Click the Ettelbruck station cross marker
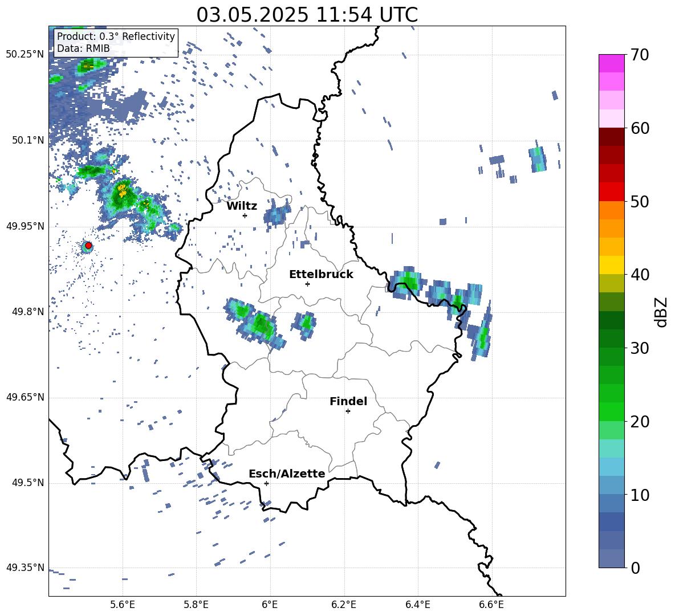This screenshot has width=675, height=616. [307, 284]
